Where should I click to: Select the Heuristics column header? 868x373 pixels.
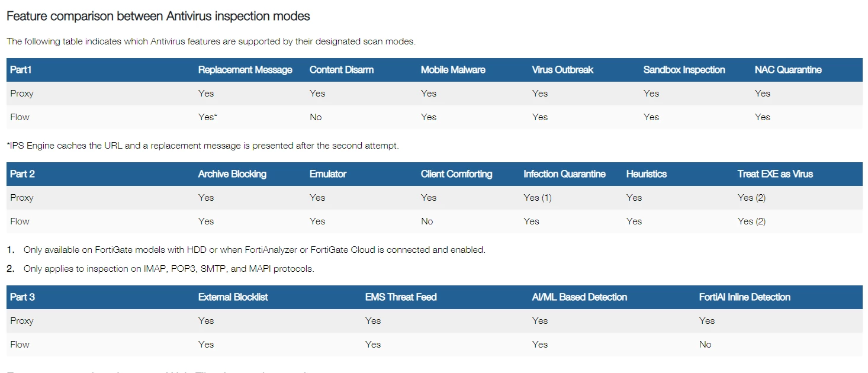click(647, 174)
